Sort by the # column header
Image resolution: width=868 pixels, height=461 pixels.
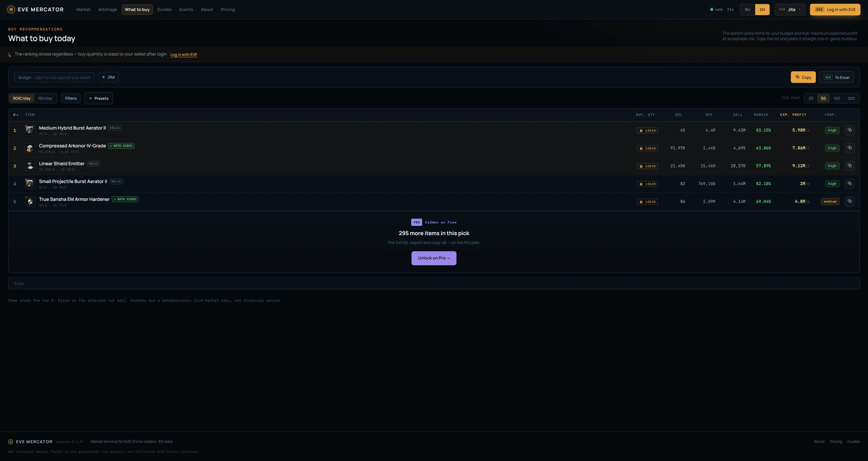[x=16, y=115]
